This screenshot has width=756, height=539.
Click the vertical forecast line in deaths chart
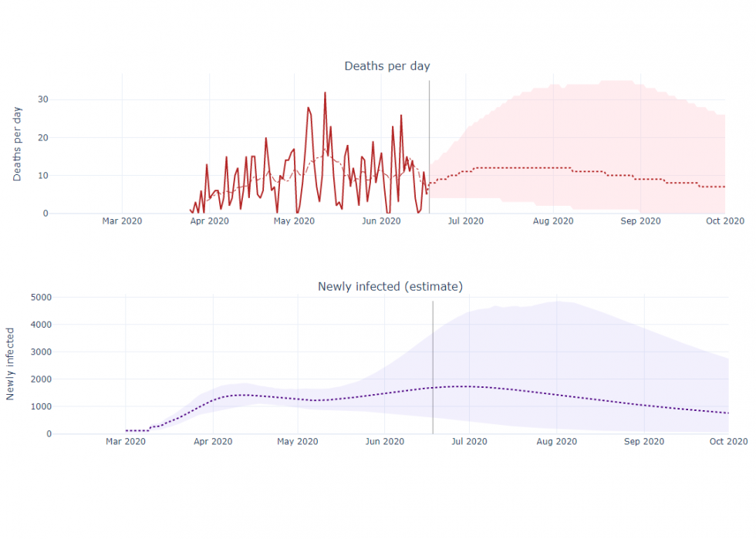[x=429, y=139]
